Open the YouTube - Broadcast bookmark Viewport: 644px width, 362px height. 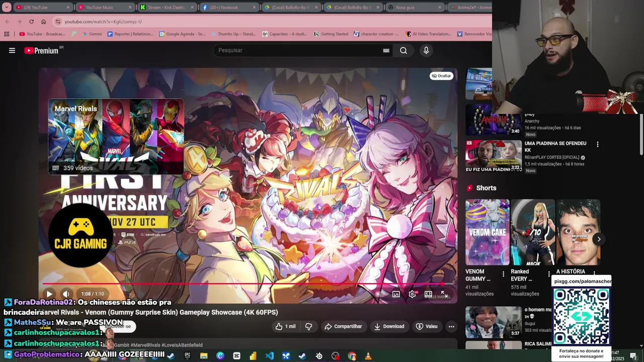pyautogui.click(x=42, y=34)
